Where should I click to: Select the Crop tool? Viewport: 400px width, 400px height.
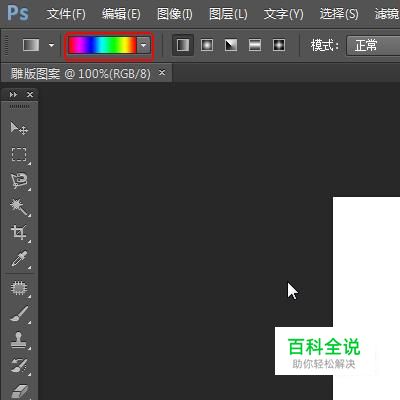pyautogui.click(x=19, y=232)
